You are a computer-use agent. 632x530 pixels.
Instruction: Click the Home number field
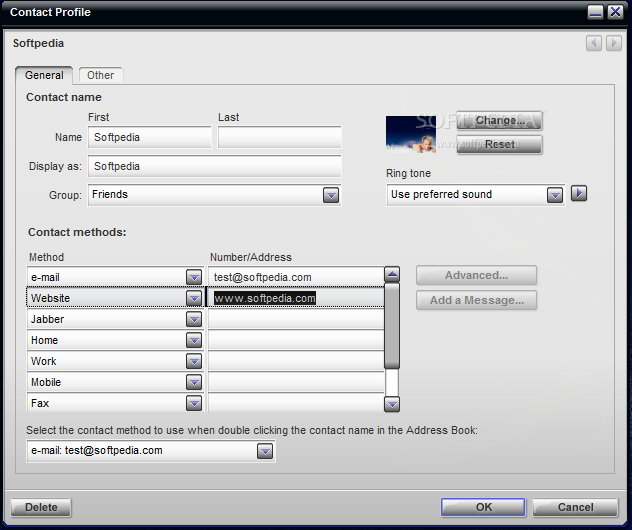coord(296,340)
